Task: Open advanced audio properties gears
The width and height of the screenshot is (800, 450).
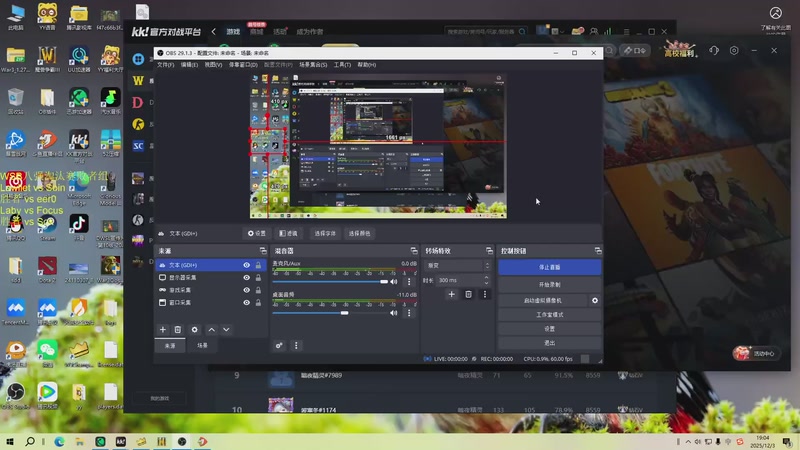Action: [279, 345]
